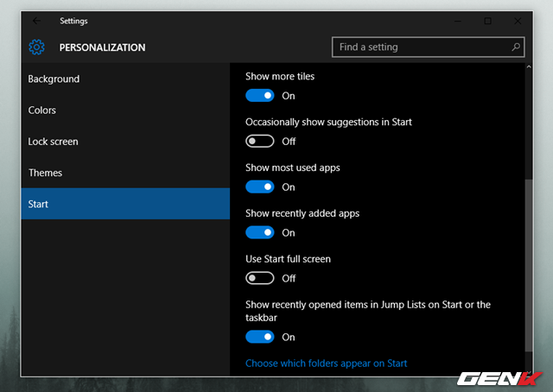
Task: Click the PERSONALIZATION heading text
Action: click(102, 47)
